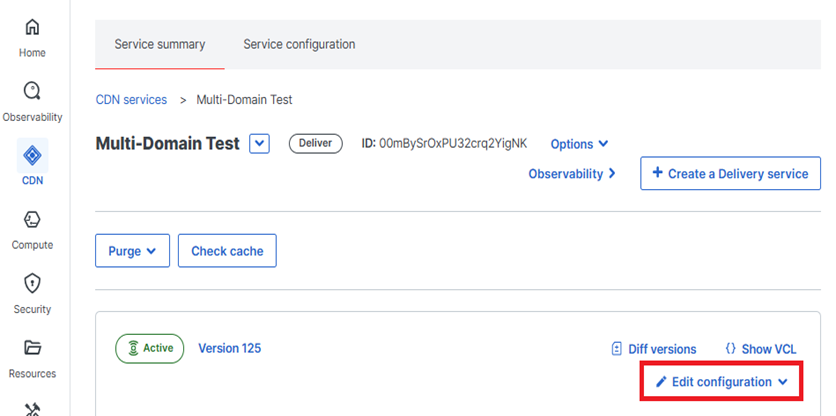Open the Observability link with chevron
836x416 pixels.
[x=571, y=173]
